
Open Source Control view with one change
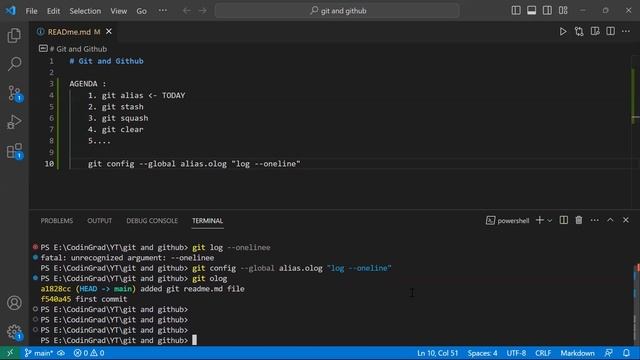coord(15,93)
